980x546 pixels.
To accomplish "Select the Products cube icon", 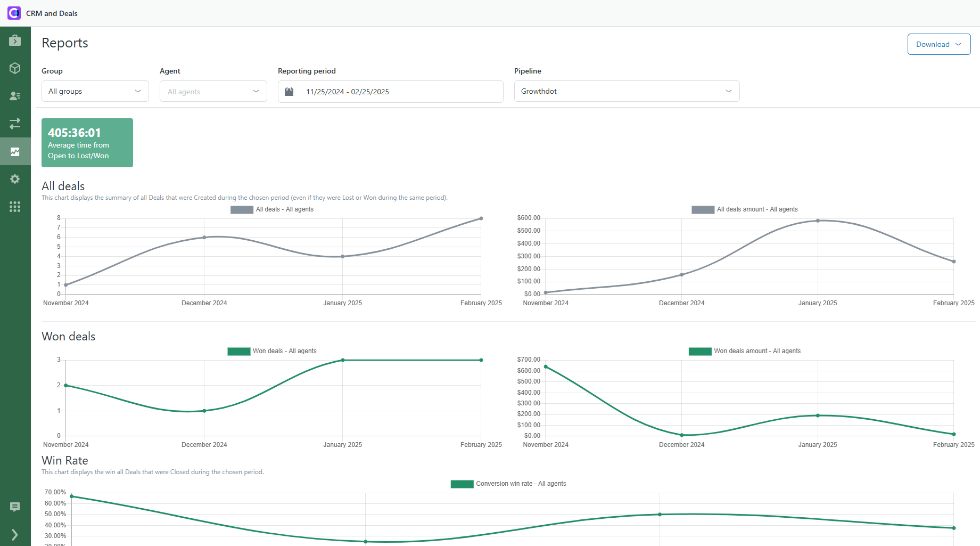I will [x=15, y=68].
